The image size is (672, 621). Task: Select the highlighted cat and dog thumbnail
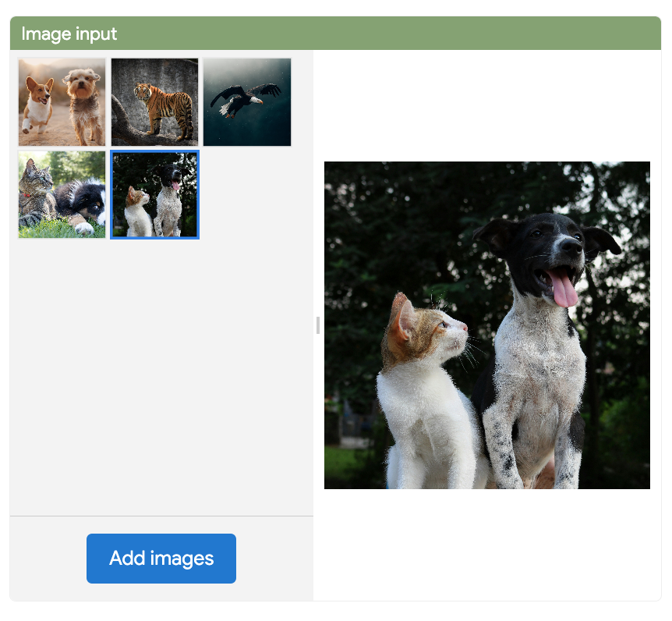pos(154,194)
